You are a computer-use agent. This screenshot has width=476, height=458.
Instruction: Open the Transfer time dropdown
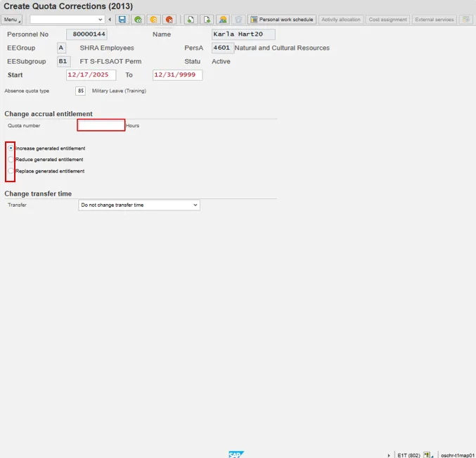(x=139, y=205)
